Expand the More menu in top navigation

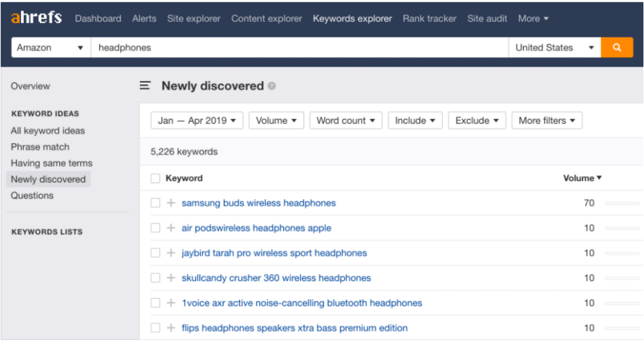pyautogui.click(x=533, y=18)
